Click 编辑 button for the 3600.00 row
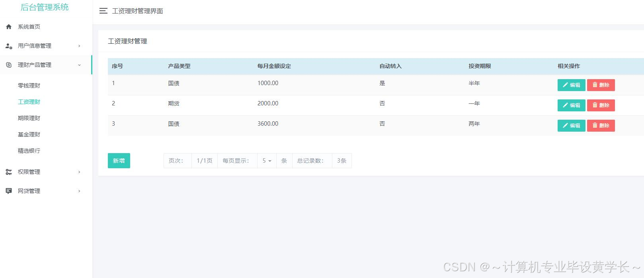 coord(571,126)
